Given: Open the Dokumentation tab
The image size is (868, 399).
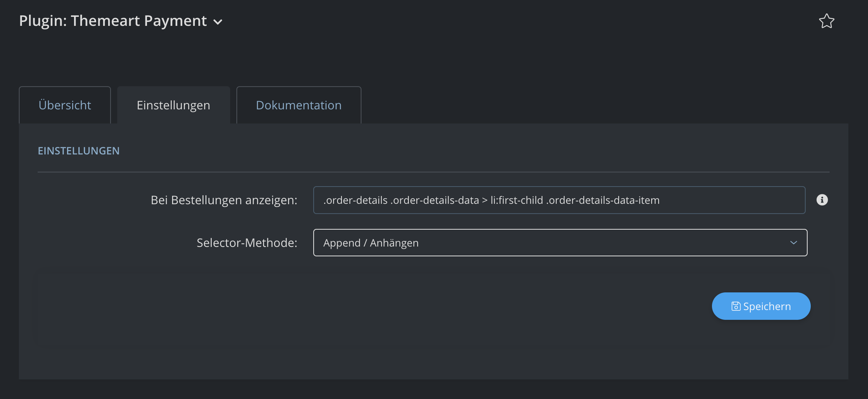Looking at the screenshot, I should (x=298, y=105).
